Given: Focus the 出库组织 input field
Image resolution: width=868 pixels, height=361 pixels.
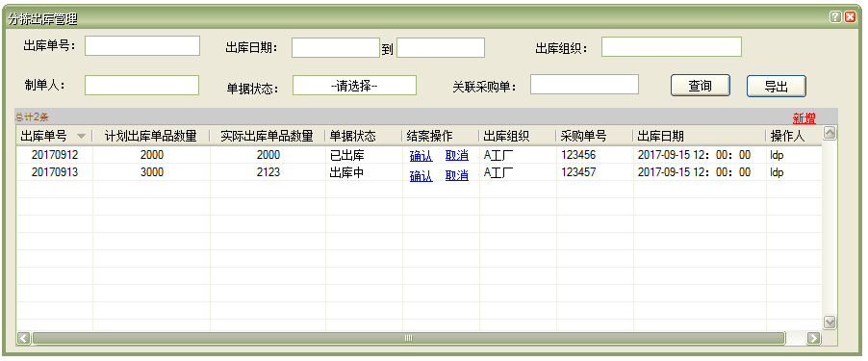Looking at the screenshot, I should tap(672, 46).
